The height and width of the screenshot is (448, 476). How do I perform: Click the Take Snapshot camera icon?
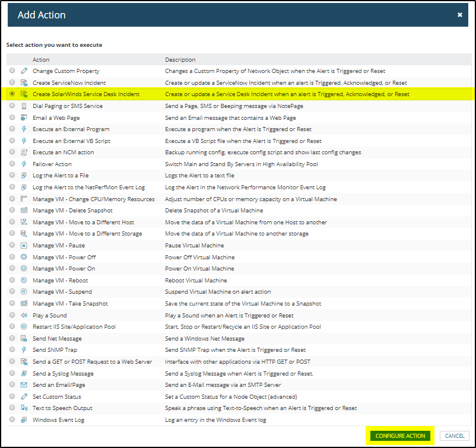(x=24, y=304)
